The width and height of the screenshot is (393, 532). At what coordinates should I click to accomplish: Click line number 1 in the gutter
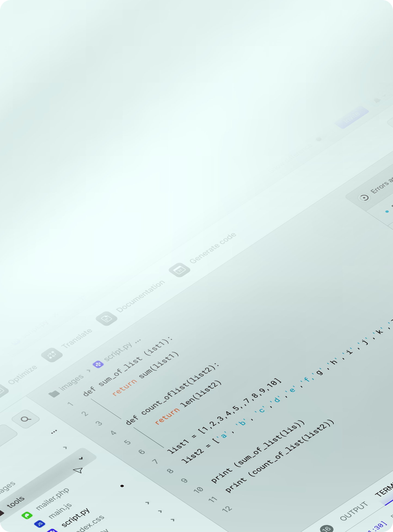[x=71, y=404]
